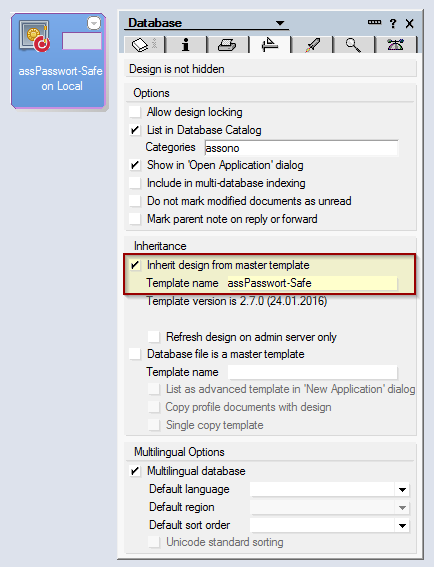Viewport: 434px width, 567px height.
Task: Open the Advanced tab beanie icon
Action: pyautogui.click(x=395, y=44)
